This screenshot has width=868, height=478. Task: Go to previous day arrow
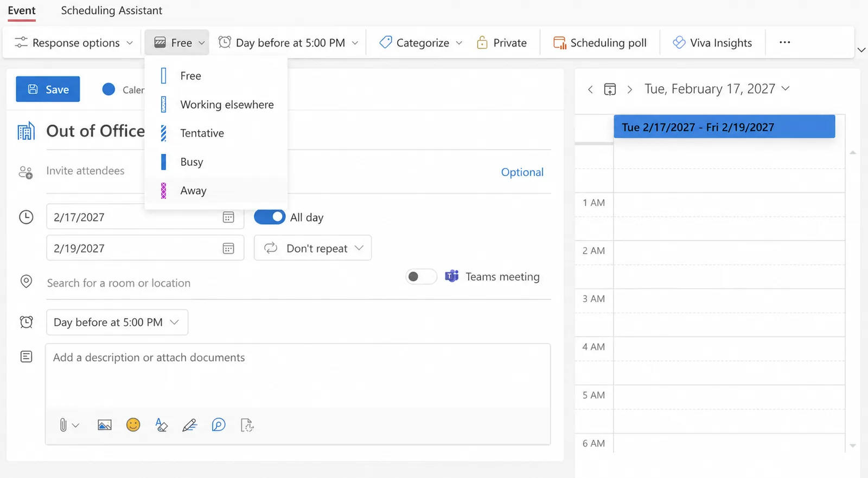coord(590,89)
